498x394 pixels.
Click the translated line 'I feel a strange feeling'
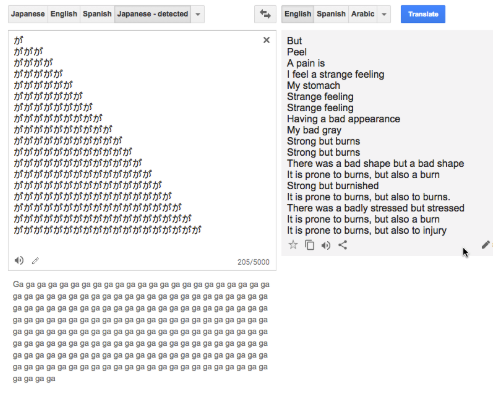[x=336, y=74]
